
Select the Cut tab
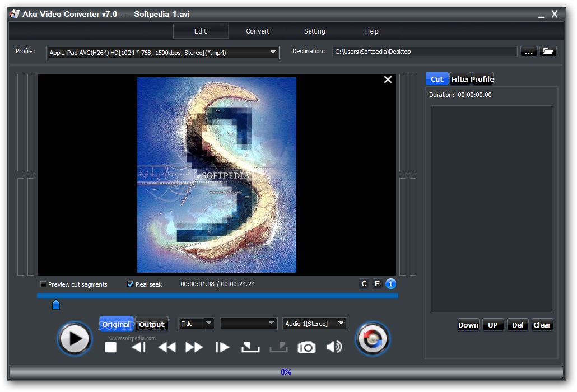(437, 79)
